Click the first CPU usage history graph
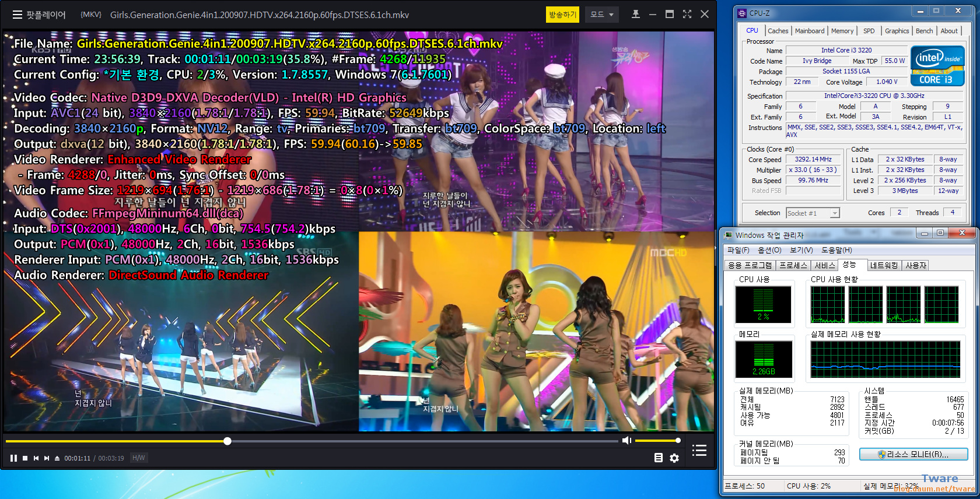The height and width of the screenshot is (499, 980). 827,304
